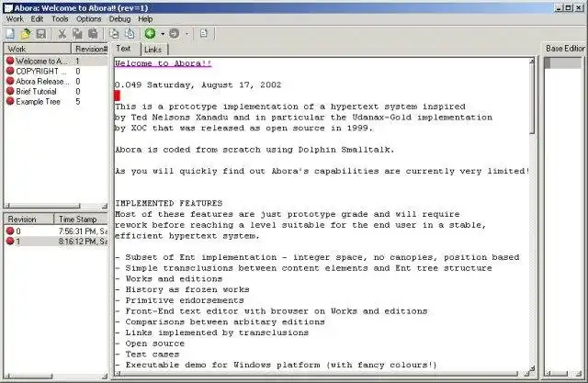Open the Debug menu
The image size is (588, 383).
119,18
